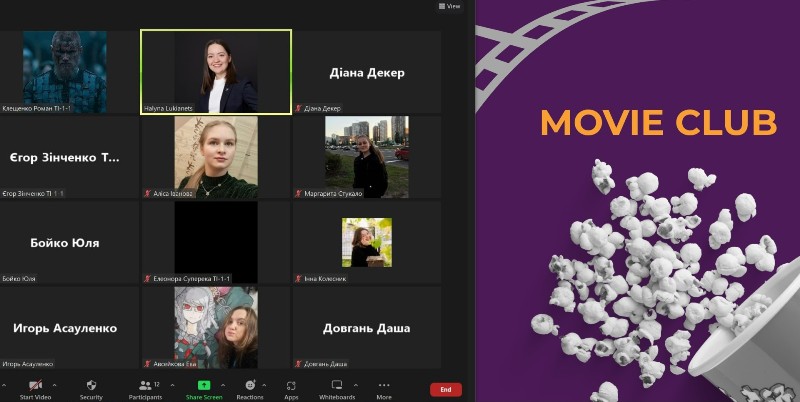
Task: Open Zoom Apps
Action: (291, 389)
